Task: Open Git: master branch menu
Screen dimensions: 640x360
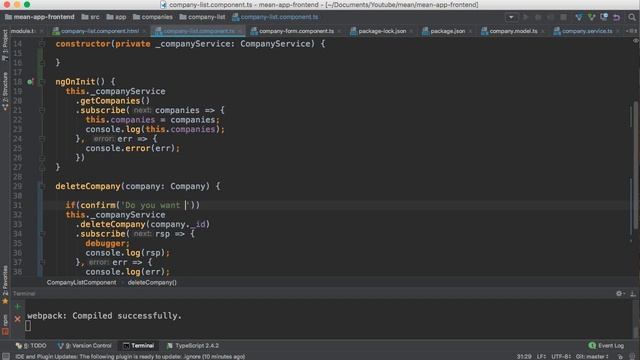Action: [x=592, y=357]
